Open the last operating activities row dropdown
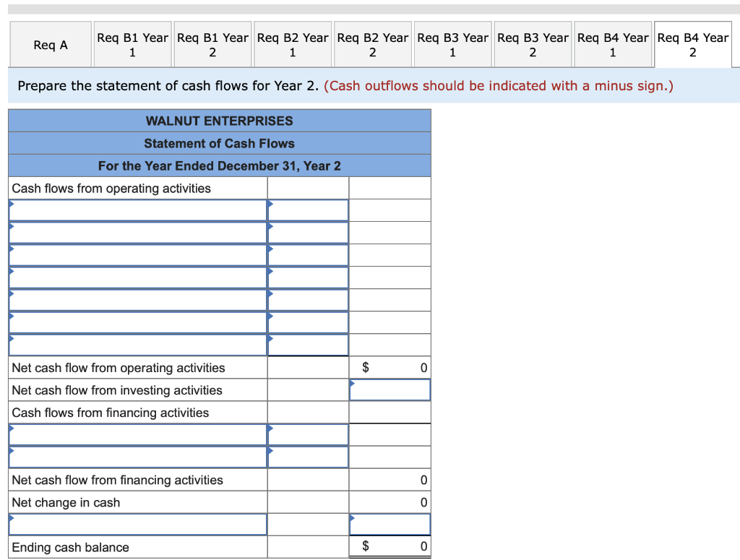Image resolution: width=740 pixels, height=560 pixels. [x=137, y=344]
